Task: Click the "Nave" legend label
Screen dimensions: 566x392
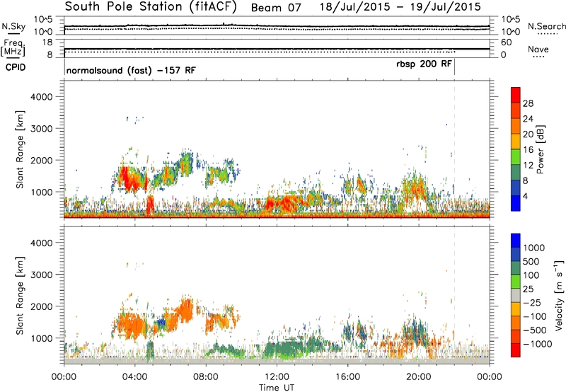Action: (538, 49)
